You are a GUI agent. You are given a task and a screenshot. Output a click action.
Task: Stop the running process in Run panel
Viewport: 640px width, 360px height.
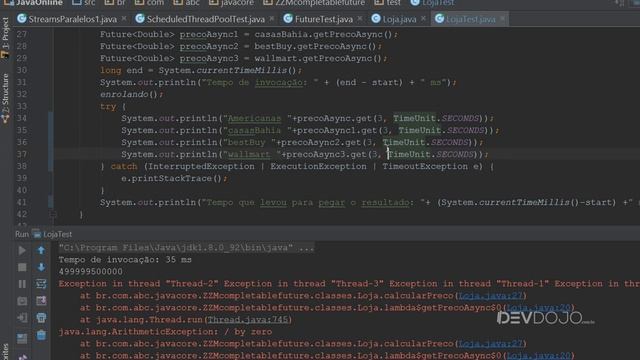(x=22, y=267)
